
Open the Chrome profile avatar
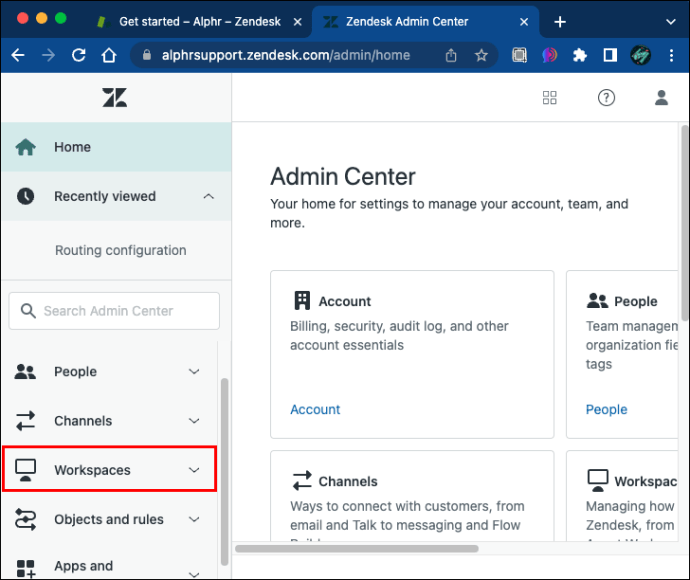640,55
